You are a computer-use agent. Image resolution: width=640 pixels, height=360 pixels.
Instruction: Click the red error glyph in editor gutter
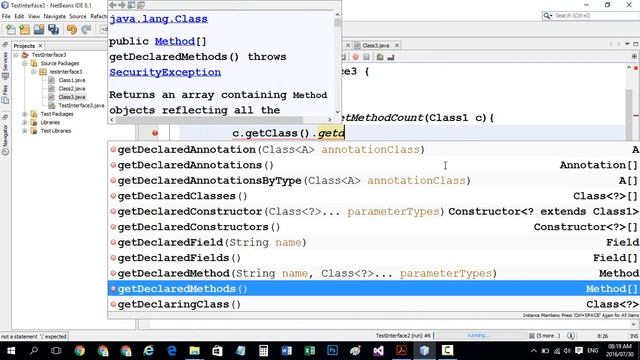coord(155,133)
